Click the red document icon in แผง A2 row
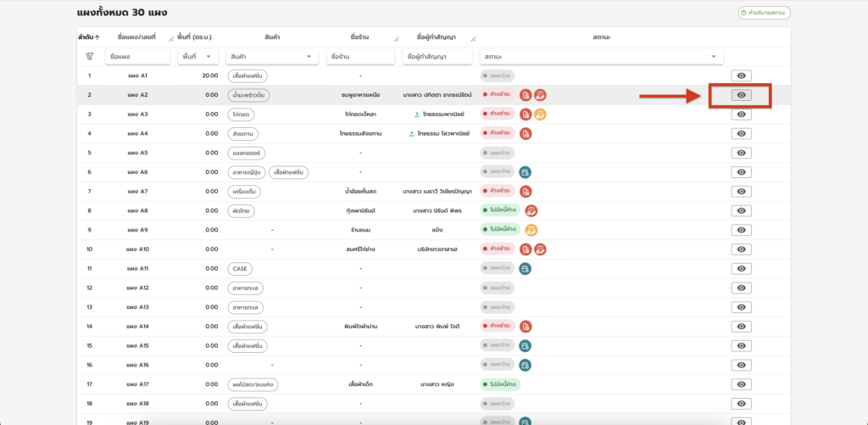This screenshot has height=425, width=868. (526, 95)
